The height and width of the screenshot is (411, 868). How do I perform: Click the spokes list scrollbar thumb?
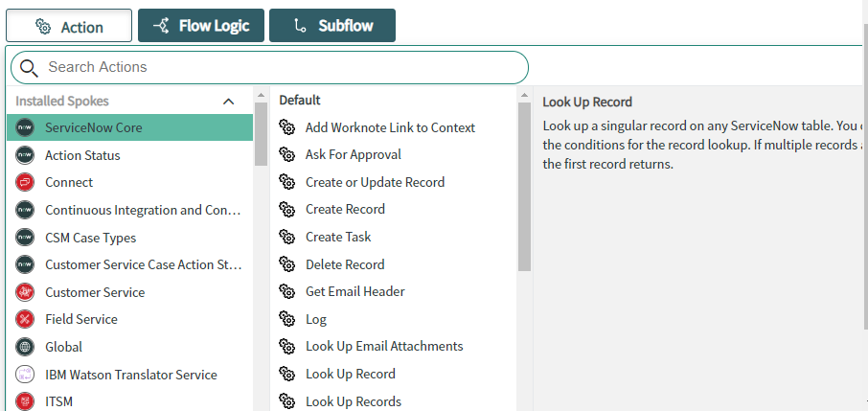[x=262, y=134]
